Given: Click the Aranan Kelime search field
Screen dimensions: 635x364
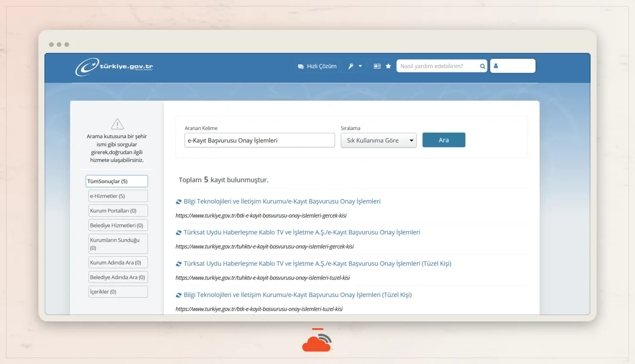Looking at the screenshot, I should pos(259,140).
